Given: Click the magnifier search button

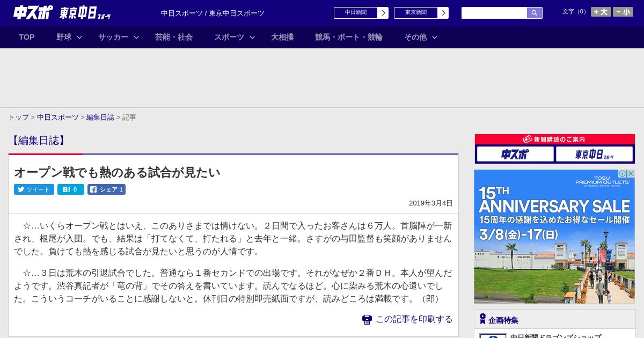Looking at the screenshot, I should coord(535,13).
